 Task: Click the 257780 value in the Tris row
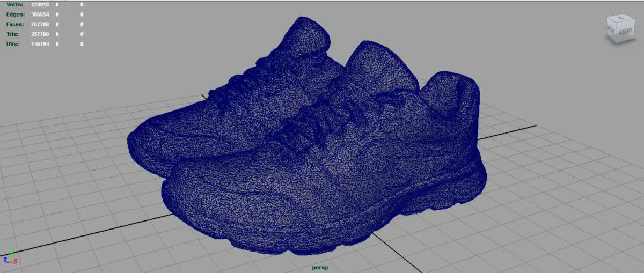click(41, 34)
